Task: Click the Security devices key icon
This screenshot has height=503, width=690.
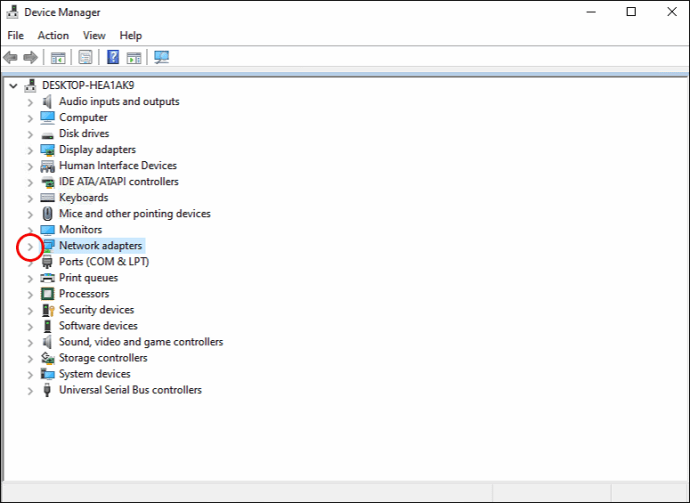Action: [x=48, y=310]
